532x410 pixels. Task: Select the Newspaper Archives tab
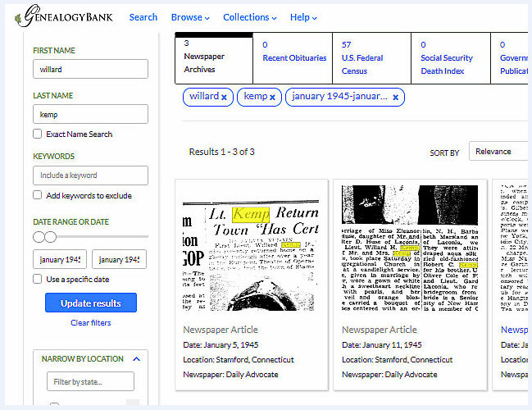[214, 58]
